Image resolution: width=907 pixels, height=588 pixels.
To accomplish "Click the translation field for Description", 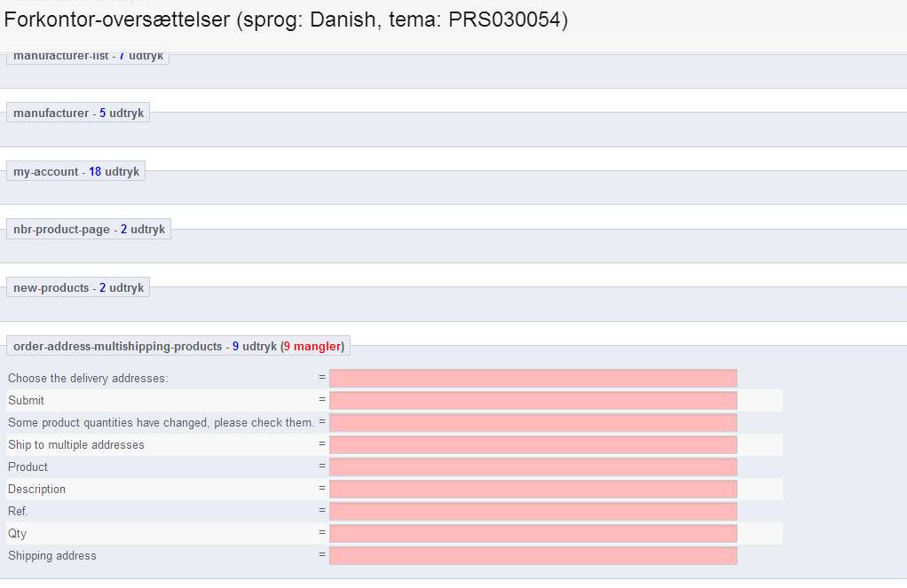I will [x=533, y=490].
